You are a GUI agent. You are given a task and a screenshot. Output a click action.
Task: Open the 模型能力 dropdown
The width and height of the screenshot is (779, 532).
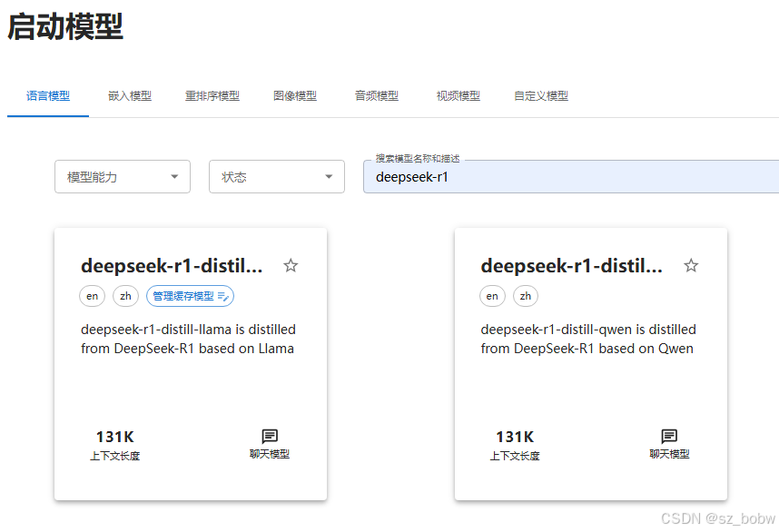(x=123, y=176)
